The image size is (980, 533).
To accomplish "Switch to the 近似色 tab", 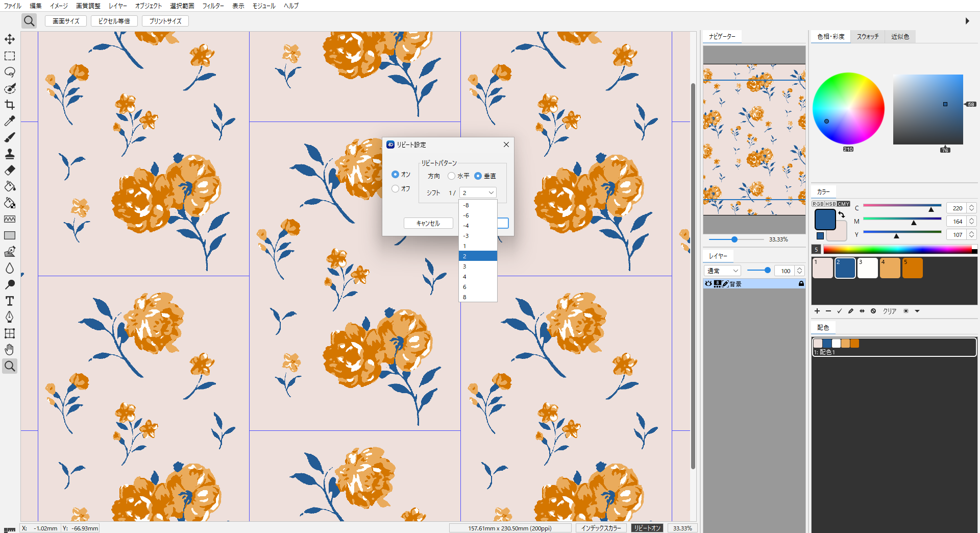I will [x=900, y=36].
